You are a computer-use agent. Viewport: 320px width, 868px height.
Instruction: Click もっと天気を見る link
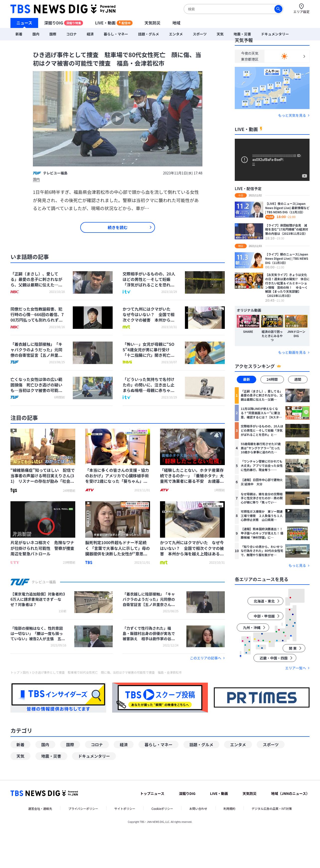293,115
